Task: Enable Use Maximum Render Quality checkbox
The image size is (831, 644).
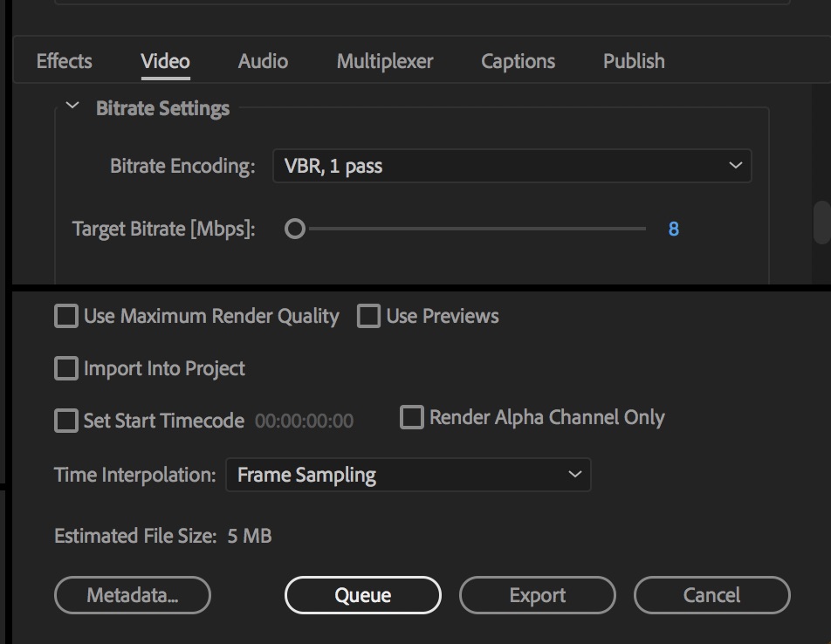Action: click(66, 316)
